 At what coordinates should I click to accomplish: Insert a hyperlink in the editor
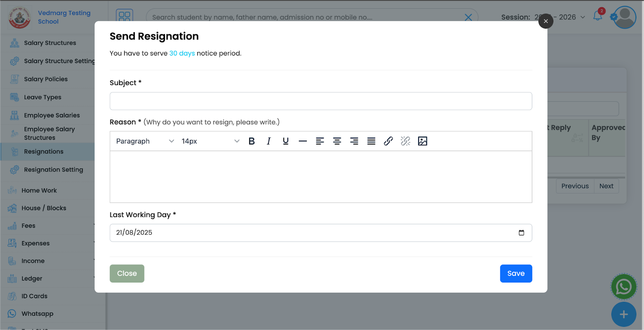pos(388,141)
